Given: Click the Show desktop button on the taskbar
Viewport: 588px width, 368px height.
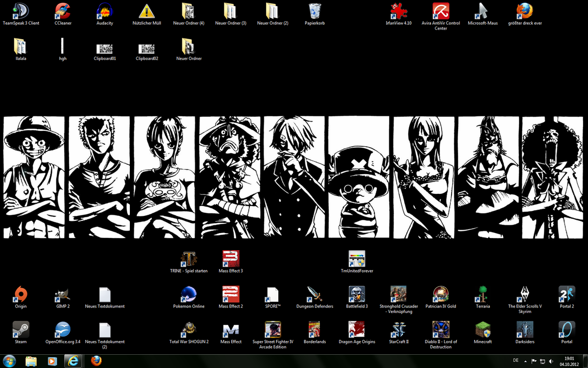Looking at the screenshot, I should tap(585, 361).
